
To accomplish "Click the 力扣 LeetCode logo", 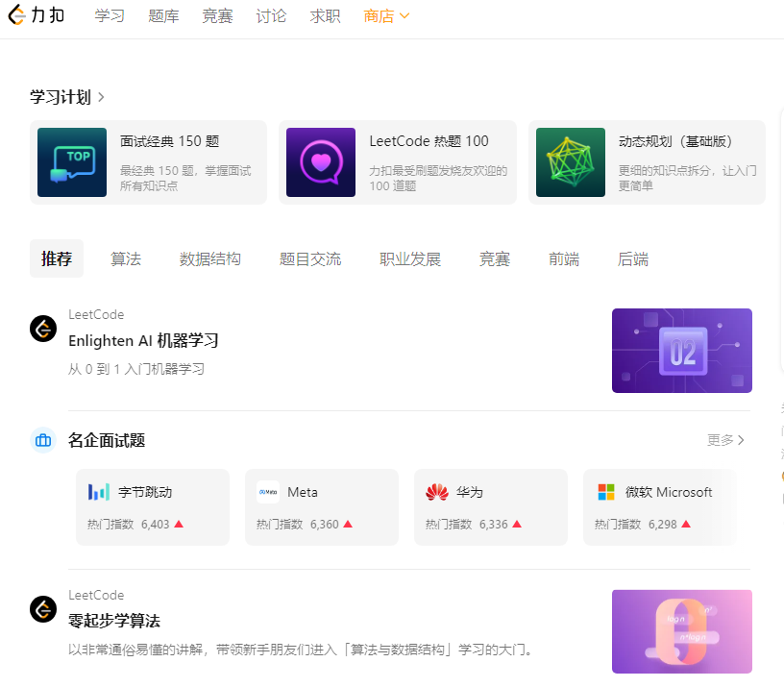I will tap(37, 15).
